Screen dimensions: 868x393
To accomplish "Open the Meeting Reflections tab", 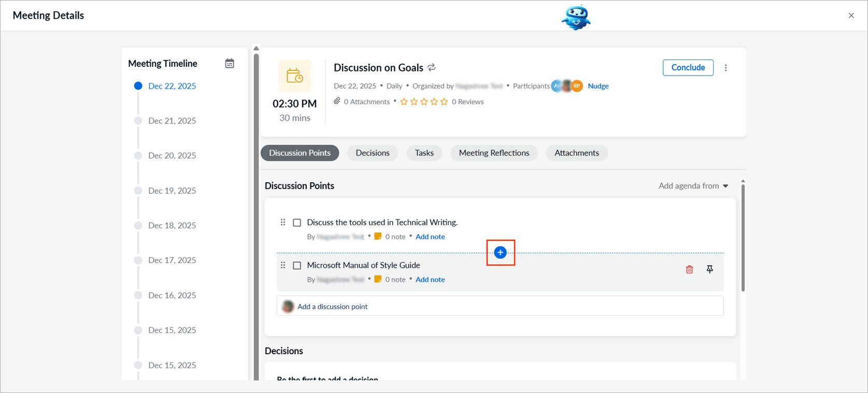I will (494, 153).
